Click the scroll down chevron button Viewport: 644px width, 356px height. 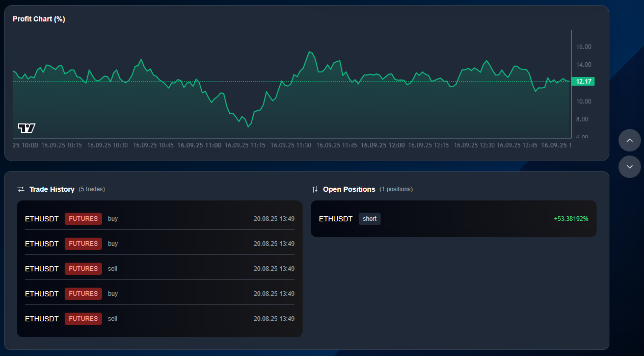point(630,167)
